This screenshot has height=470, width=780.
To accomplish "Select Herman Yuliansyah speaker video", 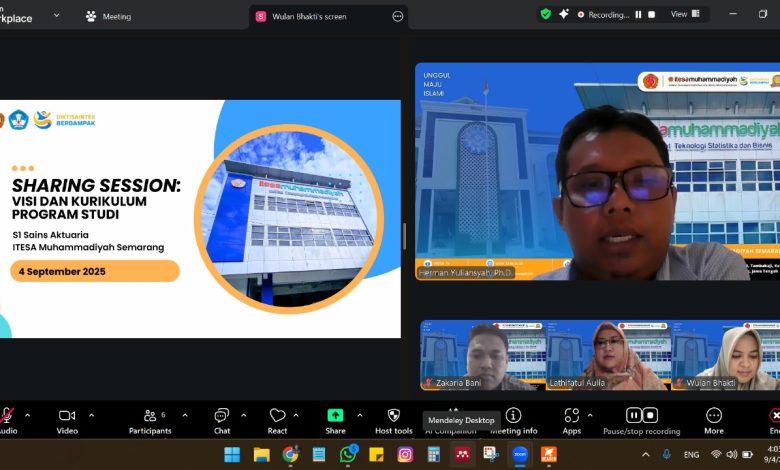I will (597, 171).
